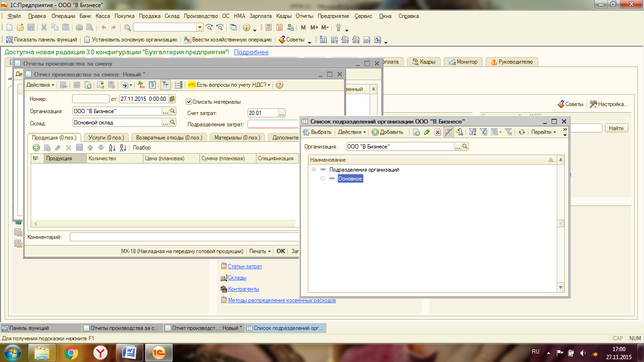
Task: Click first filter icon in subdivisions list toolbar
Action: click(x=473, y=132)
